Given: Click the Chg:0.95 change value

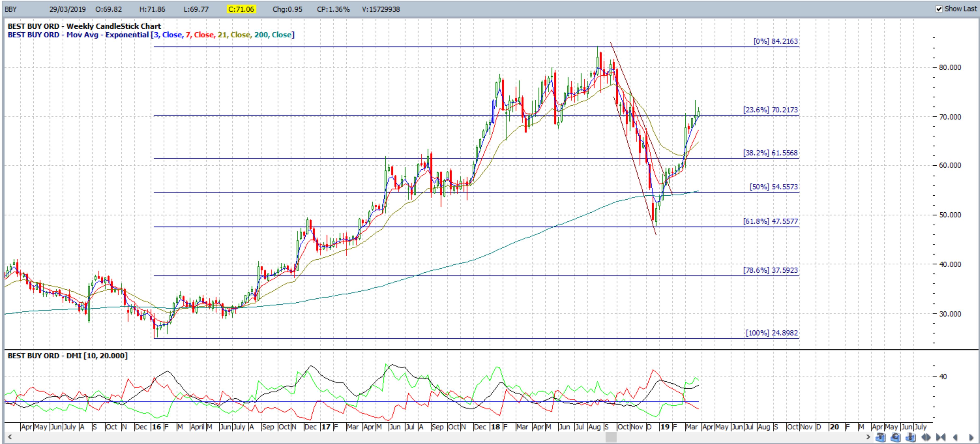Looking at the screenshot, I should pyautogui.click(x=287, y=9).
